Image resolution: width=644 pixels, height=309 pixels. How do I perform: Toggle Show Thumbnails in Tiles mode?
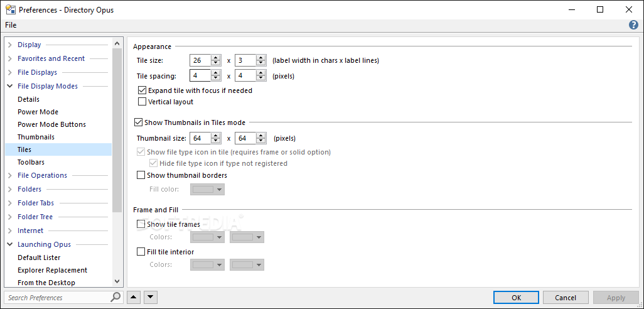click(139, 122)
